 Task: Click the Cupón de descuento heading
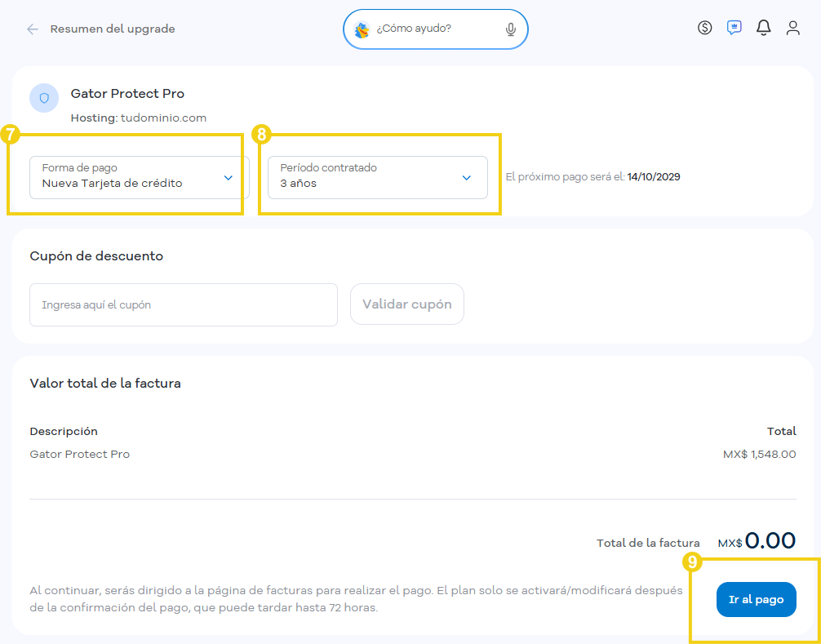coord(96,256)
